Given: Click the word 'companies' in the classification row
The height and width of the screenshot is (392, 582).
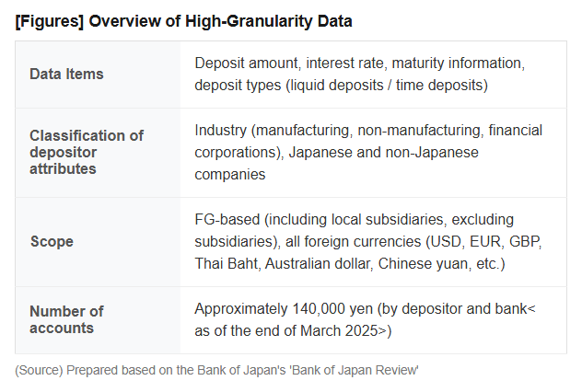Looking at the screenshot, I should coord(230,175).
